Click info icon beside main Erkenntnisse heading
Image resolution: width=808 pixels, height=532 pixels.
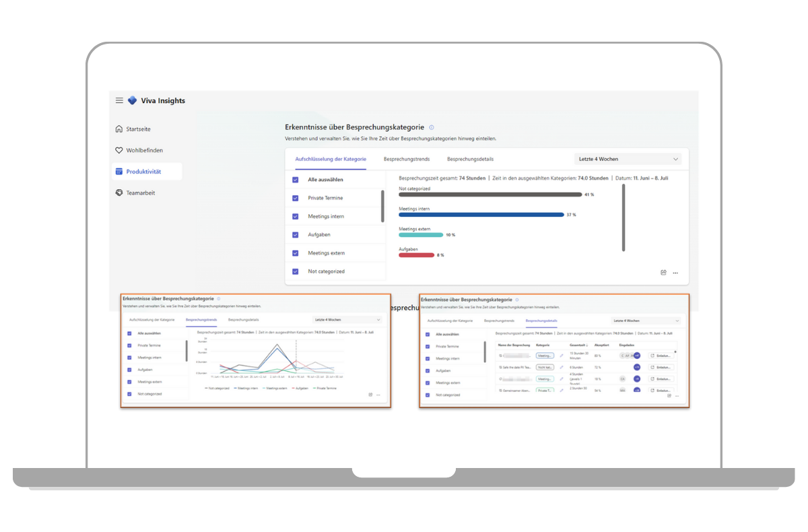[x=432, y=127]
